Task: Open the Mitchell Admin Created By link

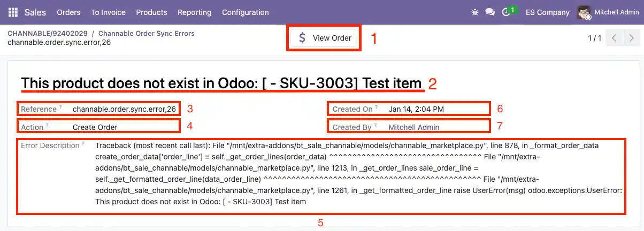Action: (x=414, y=127)
